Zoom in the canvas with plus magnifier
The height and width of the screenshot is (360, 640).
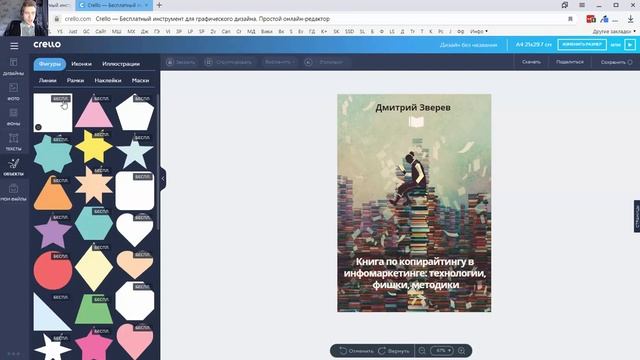pos(462,351)
